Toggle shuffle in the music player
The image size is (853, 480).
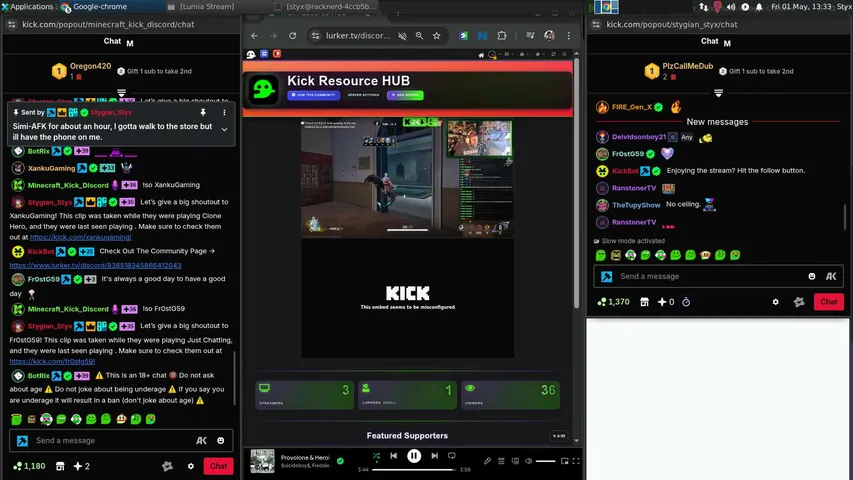(x=376, y=456)
